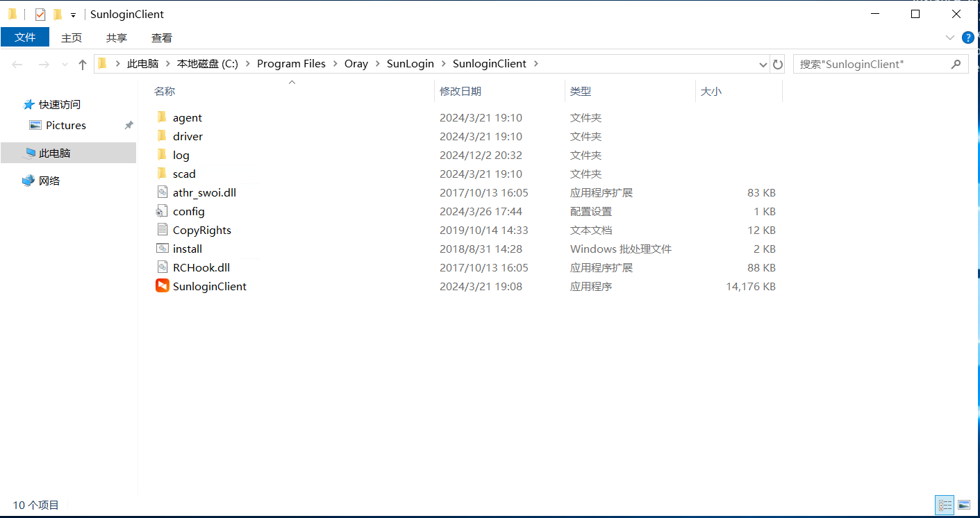Select the config settings file icon
Viewport: 980px width, 518px height.
(x=162, y=211)
